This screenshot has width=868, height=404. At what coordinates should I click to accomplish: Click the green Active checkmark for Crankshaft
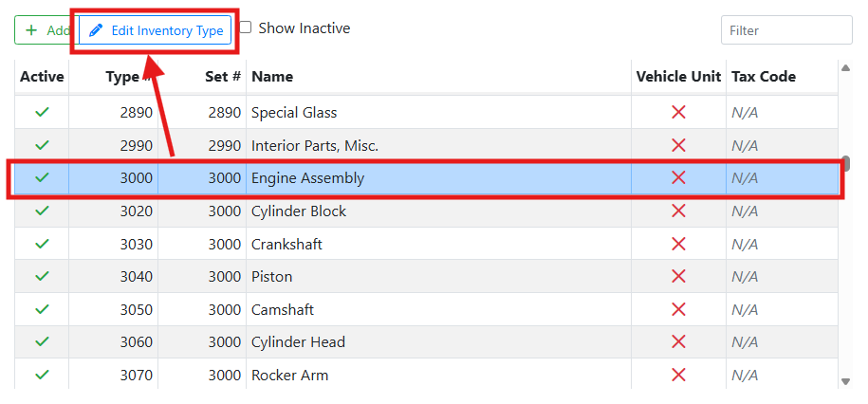click(x=42, y=244)
